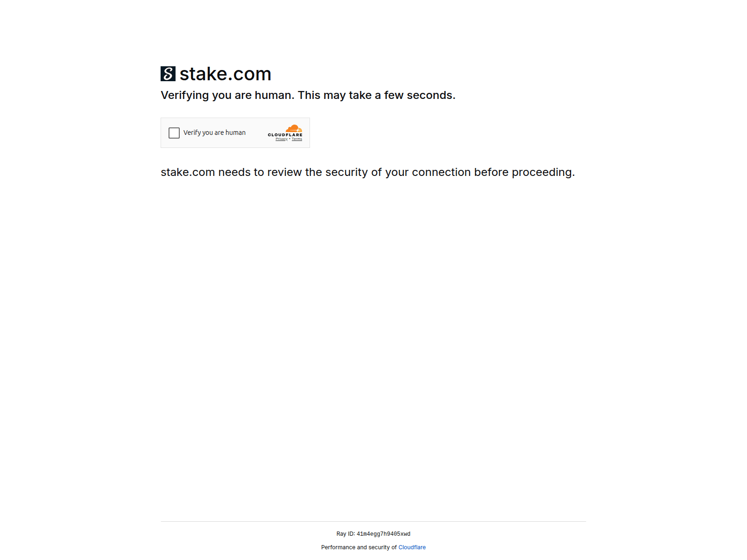Click the Stake S logo icon
Viewport: 747px width, 560px height.
pyautogui.click(x=168, y=74)
